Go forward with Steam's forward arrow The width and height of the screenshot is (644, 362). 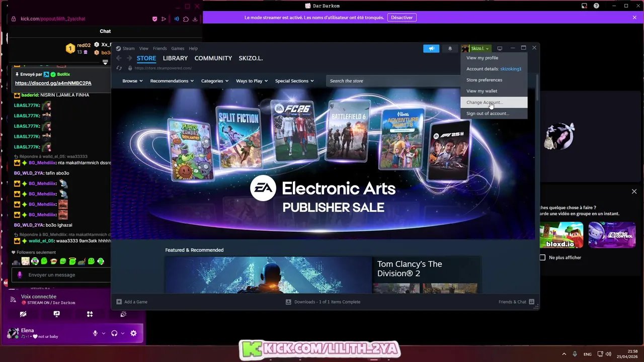click(x=129, y=58)
